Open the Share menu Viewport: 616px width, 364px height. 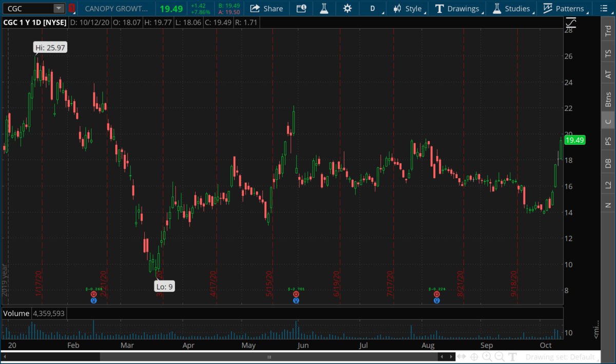tap(267, 8)
